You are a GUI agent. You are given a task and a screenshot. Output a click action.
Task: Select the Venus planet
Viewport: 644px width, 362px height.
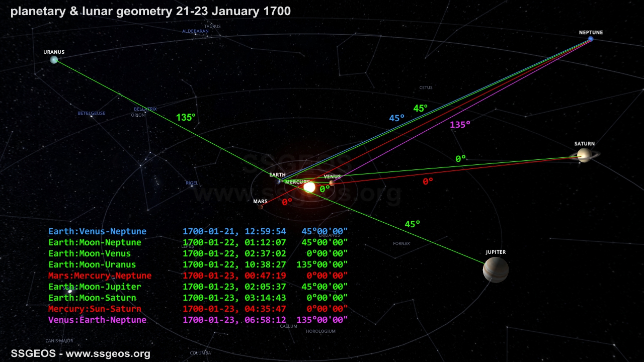[x=332, y=183]
